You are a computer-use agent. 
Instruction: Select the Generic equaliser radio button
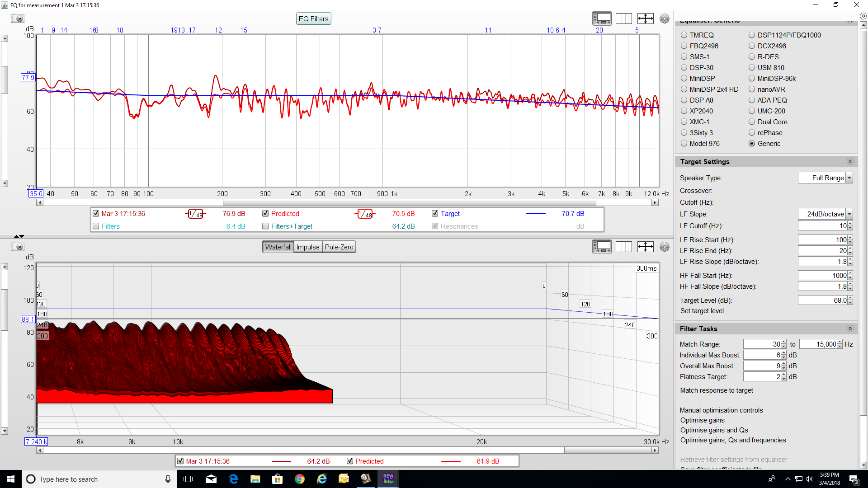tap(752, 144)
